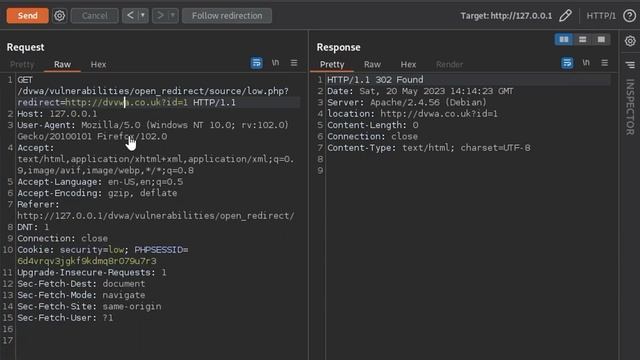The width and height of the screenshot is (640, 360).
Task: Select the side-by-side layout icon
Action: pos(564,39)
